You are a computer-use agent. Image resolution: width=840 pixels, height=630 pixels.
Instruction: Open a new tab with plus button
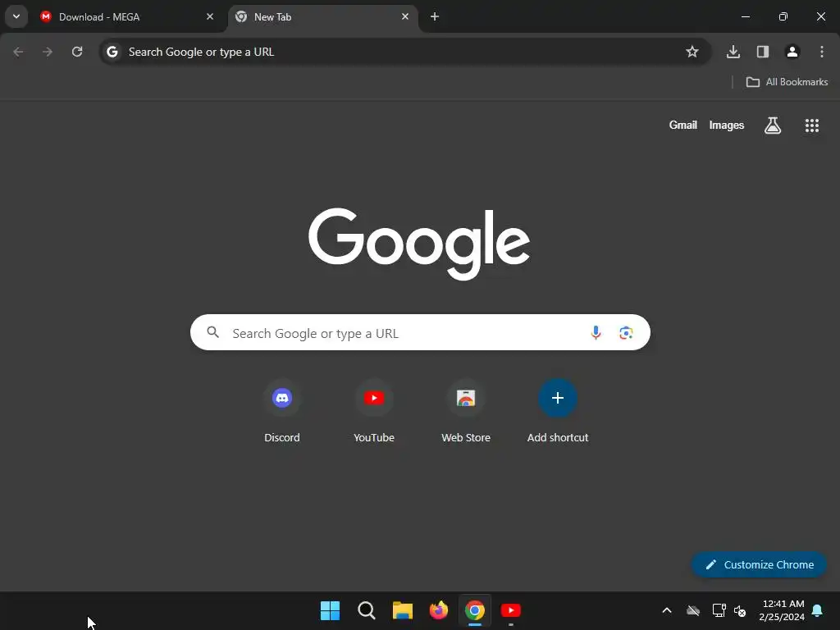tap(435, 16)
